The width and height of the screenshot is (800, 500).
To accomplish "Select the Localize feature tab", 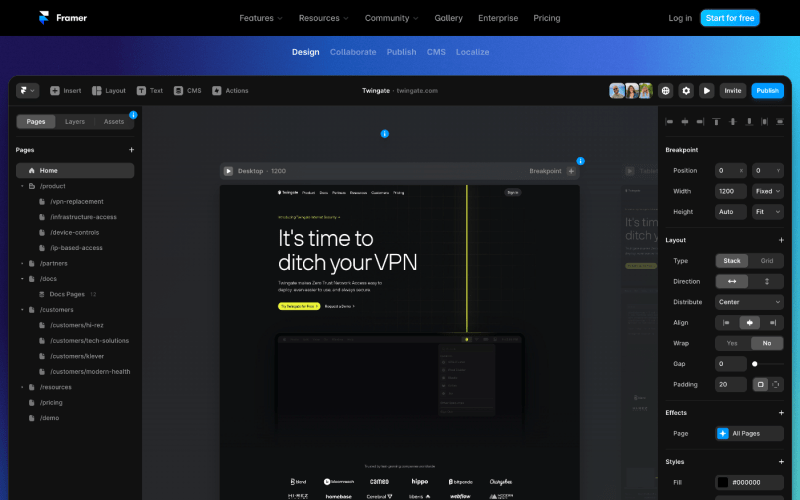I will point(472,52).
